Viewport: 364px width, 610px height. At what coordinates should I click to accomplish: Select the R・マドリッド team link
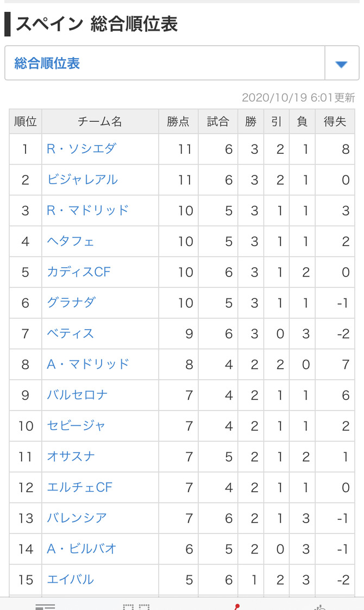87,210
